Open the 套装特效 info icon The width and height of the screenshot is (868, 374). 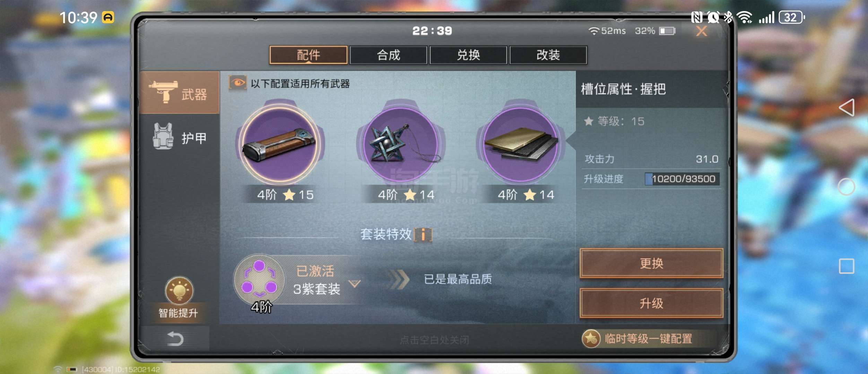[423, 235]
